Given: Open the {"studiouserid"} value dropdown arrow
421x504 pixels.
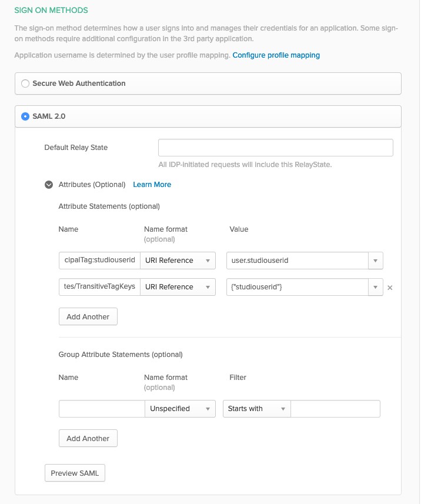Looking at the screenshot, I should [375, 287].
